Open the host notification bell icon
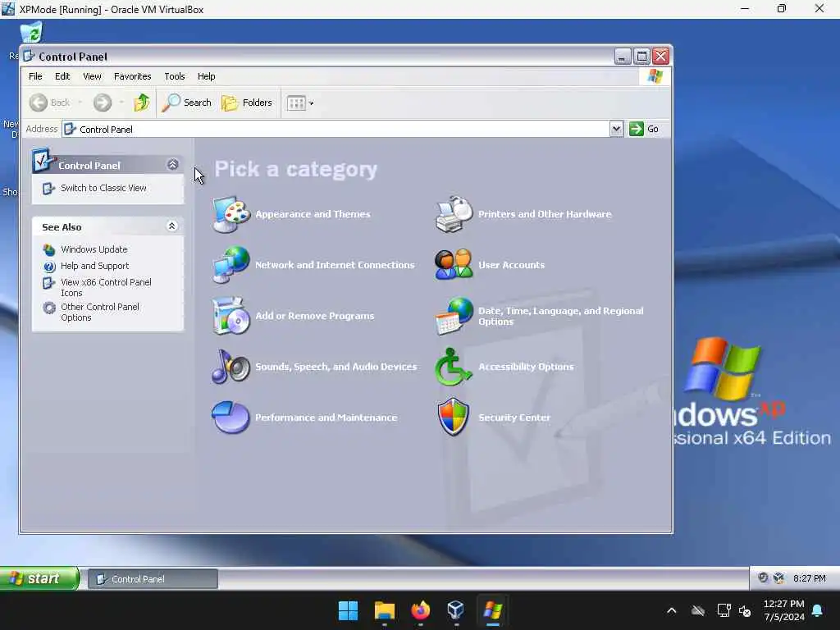Viewport: 840px width, 630px height. click(x=818, y=610)
